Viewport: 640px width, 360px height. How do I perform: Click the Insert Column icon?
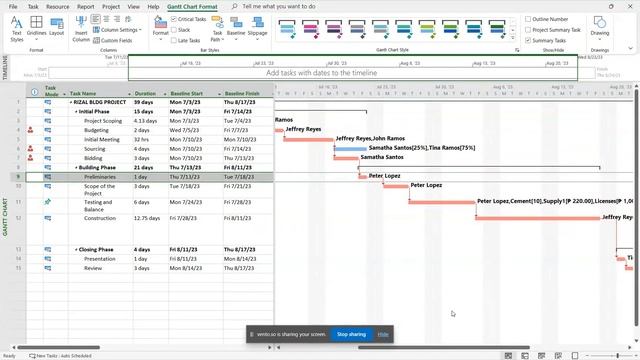click(x=81, y=29)
